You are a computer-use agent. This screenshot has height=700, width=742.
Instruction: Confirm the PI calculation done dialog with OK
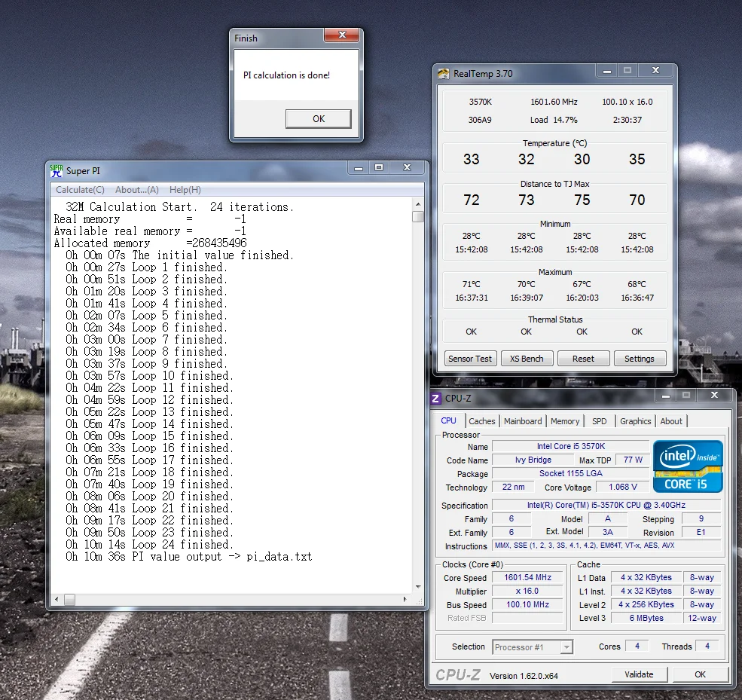tap(319, 119)
